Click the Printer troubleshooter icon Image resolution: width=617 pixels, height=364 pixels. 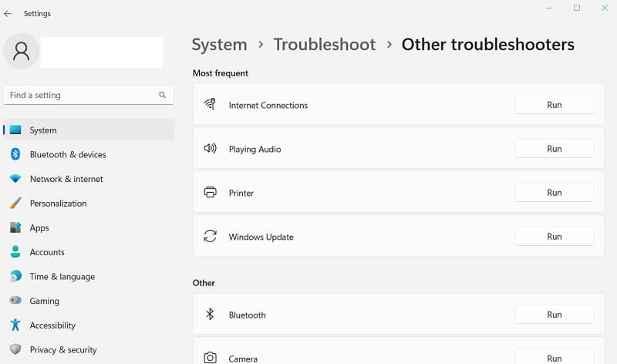pos(210,193)
